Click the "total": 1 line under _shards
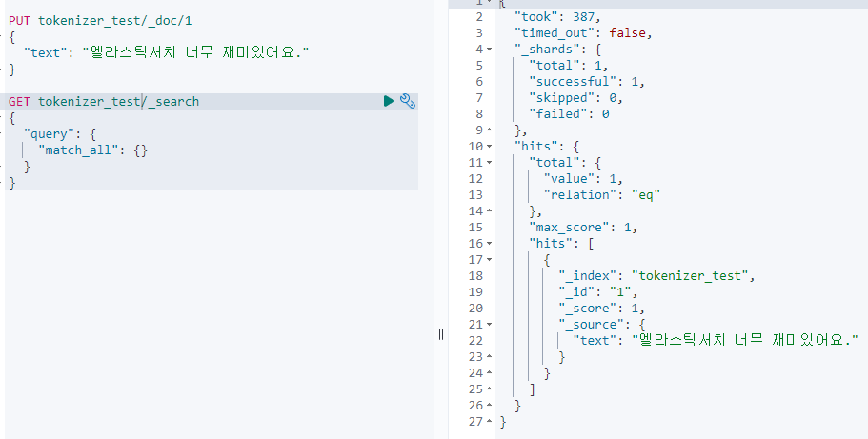This screenshot has width=868, height=439. point(569,66)
